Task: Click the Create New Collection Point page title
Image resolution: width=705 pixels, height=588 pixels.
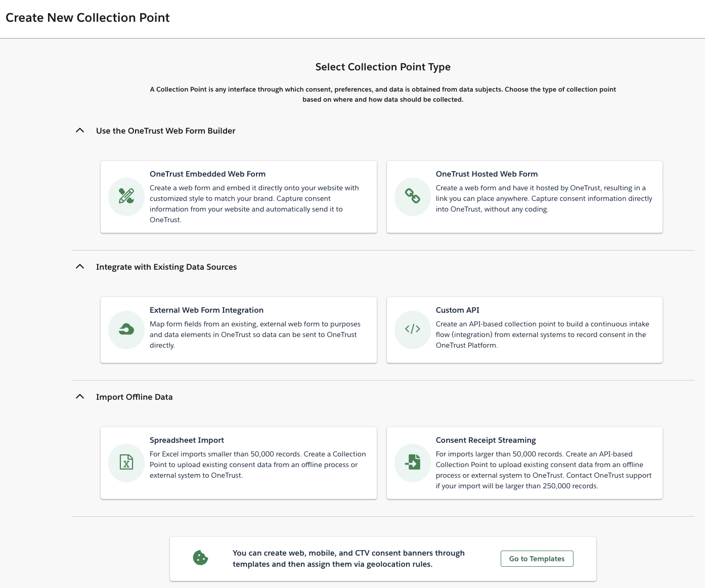Action: click(87, 17)
